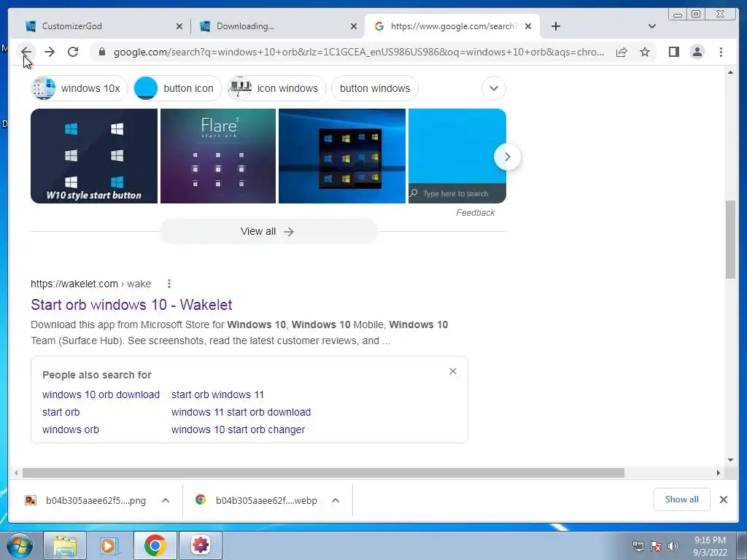Close the Google search tab

pyautogui.click(x=528, y=26)
